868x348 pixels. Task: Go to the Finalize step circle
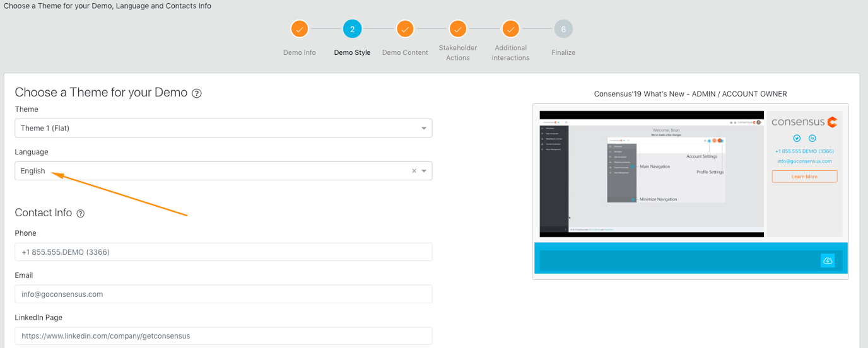[x=563, y=29]
